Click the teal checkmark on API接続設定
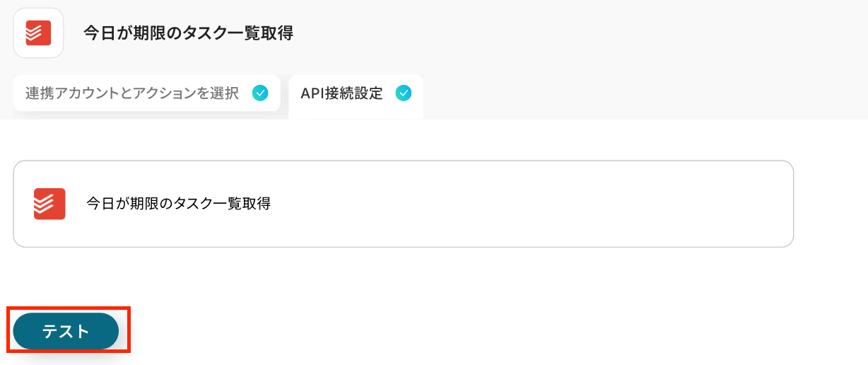The image size is (868, 365). pyautogui.click(x=404, y=93)
